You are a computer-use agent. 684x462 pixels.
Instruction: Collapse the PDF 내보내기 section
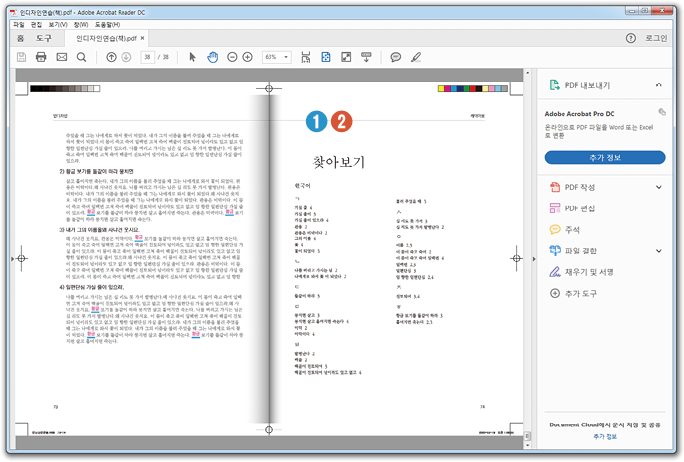coord(659,85)
